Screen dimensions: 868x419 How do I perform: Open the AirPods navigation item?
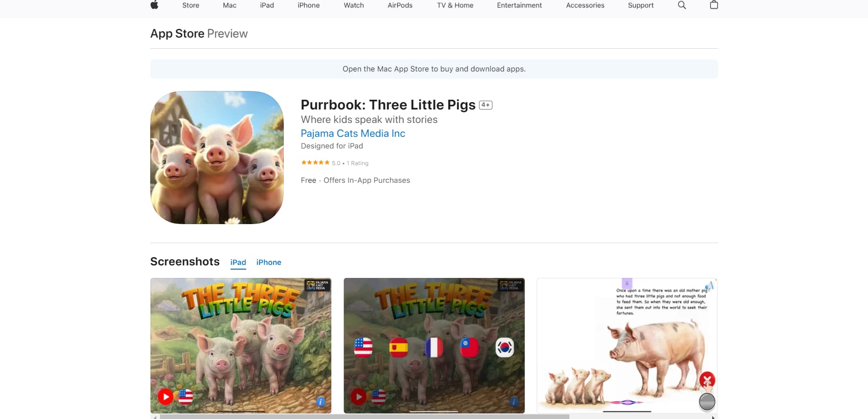point(400,6)
